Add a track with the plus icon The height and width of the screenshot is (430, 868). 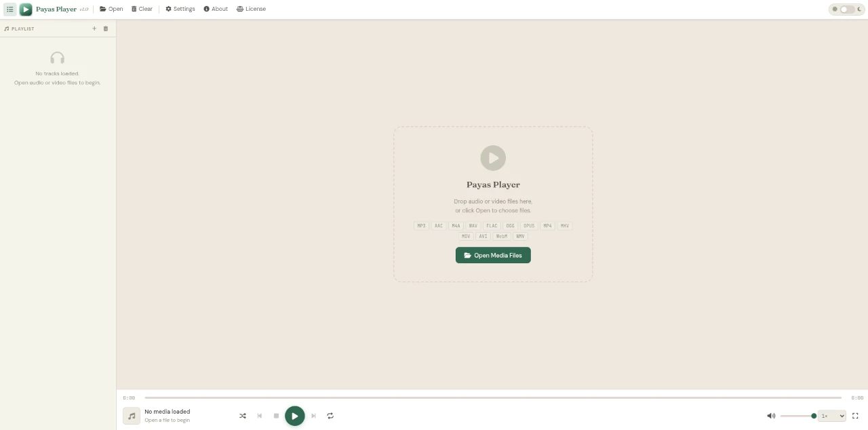pos(94,28)
